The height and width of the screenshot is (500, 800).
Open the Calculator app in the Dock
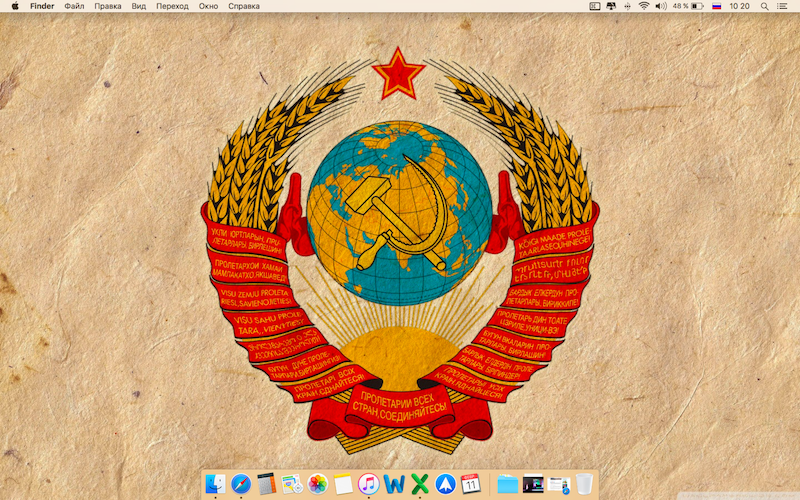point(266,483)
